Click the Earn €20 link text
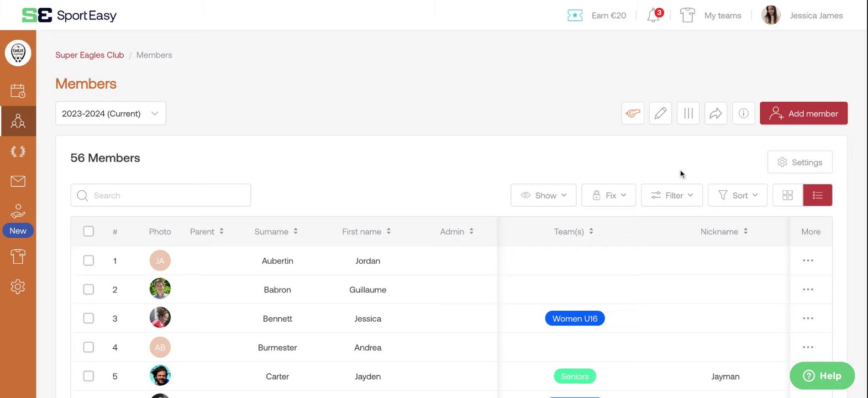 point(609,15)
